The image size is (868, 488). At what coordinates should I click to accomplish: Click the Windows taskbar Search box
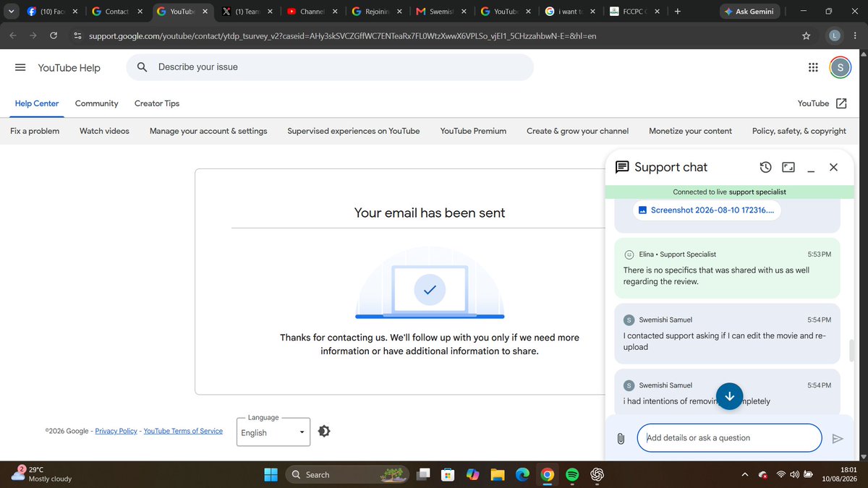[x=348, y=475]
